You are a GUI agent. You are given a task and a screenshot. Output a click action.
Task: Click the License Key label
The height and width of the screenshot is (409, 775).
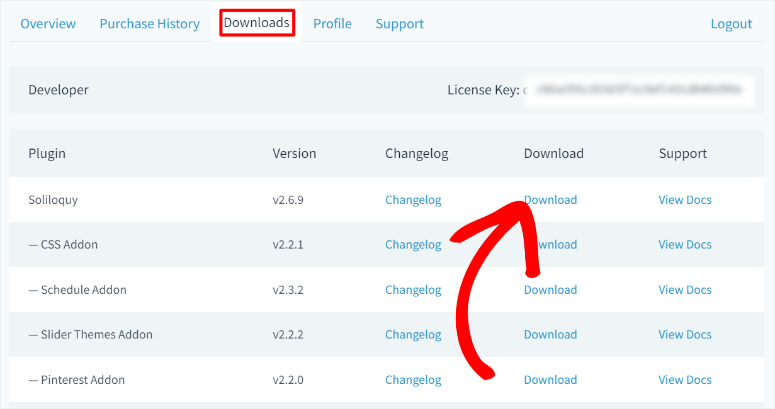pyautogui.click(x=483, y=90)
